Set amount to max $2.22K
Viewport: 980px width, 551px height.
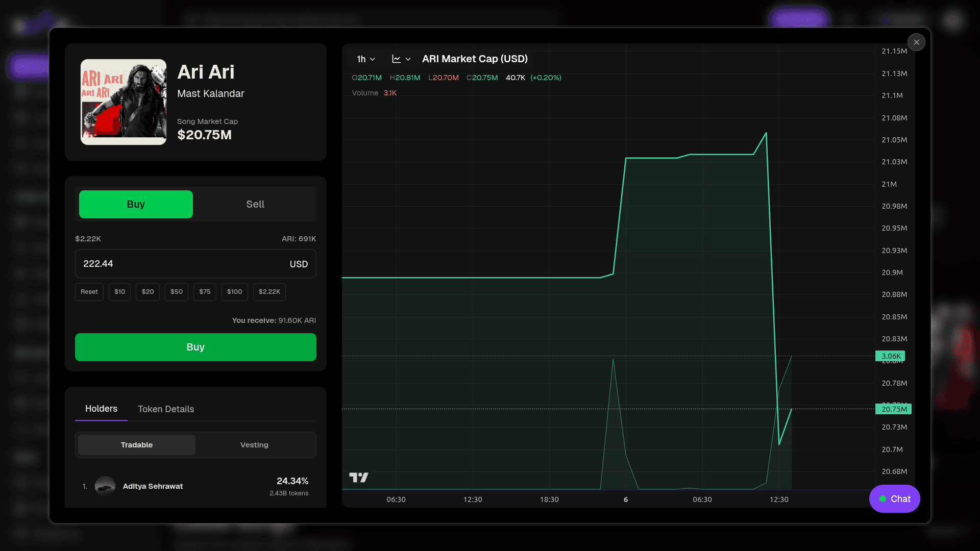(269, 292)
